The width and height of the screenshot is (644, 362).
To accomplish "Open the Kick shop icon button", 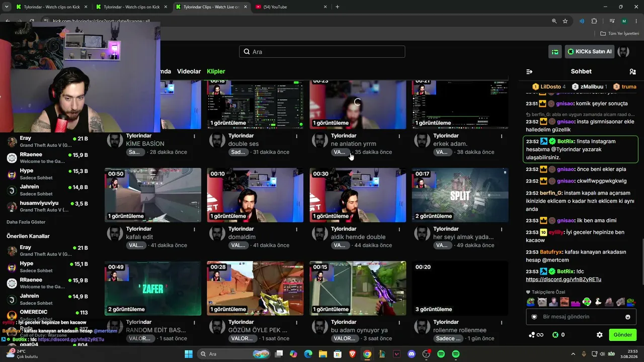I will point(555,52).
